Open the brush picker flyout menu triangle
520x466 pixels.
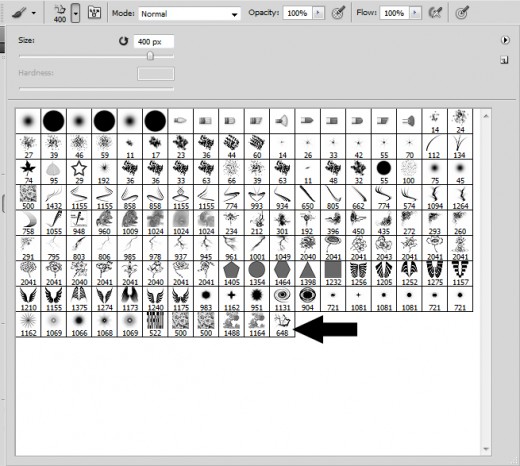pyautogui.click(x=505, y=40)
